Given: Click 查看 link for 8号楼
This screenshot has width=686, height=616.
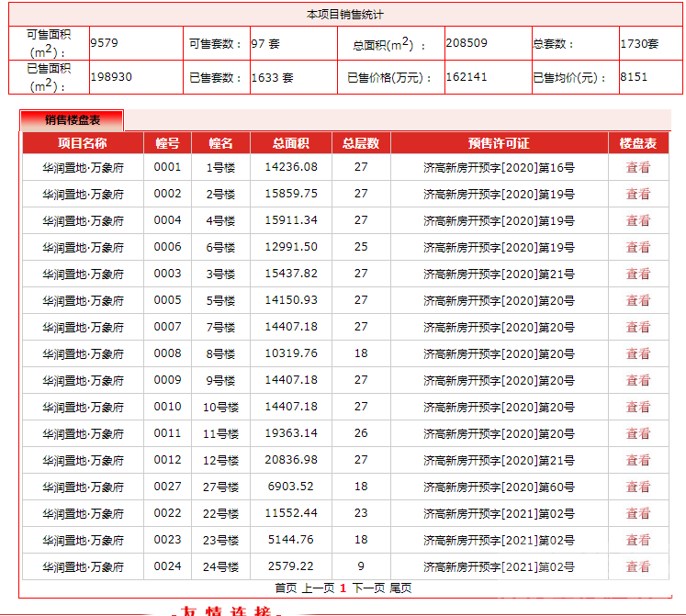Looking at the screenshot, I should coord(638,354).
